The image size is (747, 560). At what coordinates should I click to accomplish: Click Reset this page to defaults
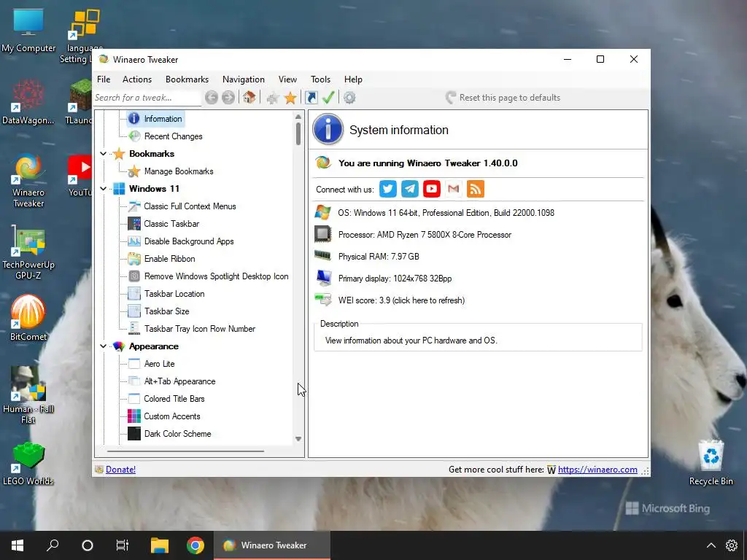503,98
